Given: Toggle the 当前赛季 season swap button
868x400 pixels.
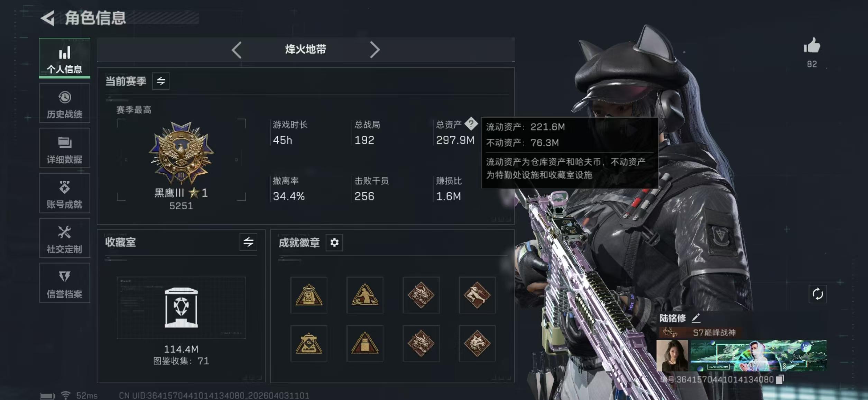Looking at the screenshot, I should click(161, 81).
